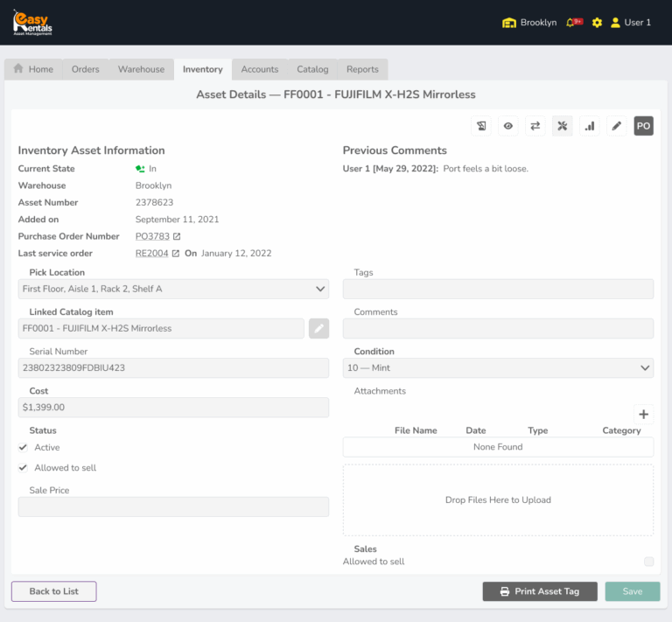Click the Save button
Screen dimensions: 672x622
click(x=633, y=591)
